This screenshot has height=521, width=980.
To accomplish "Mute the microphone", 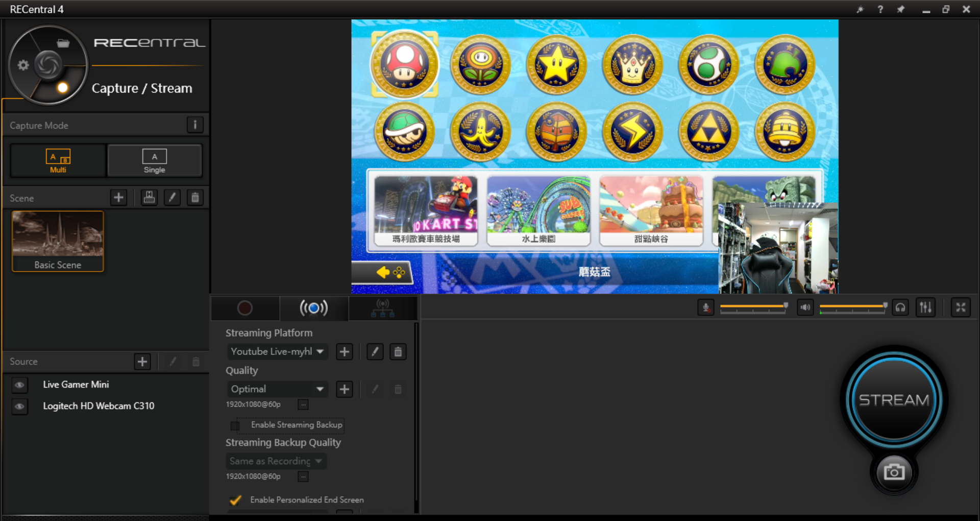I will coord(706,307).
